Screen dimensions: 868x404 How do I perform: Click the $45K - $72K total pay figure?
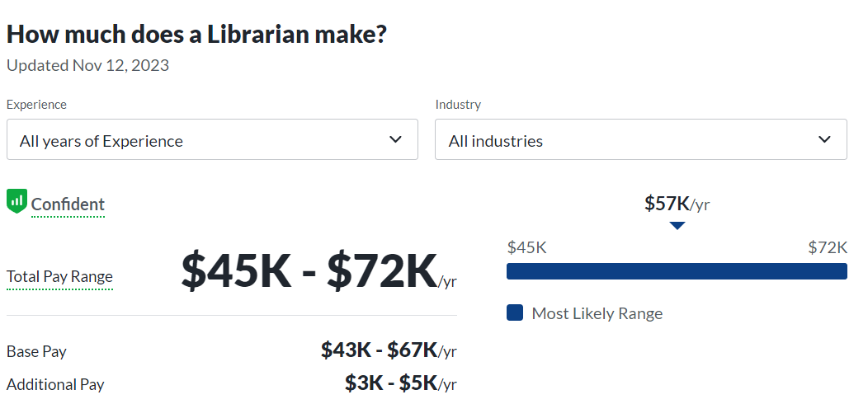309,270
